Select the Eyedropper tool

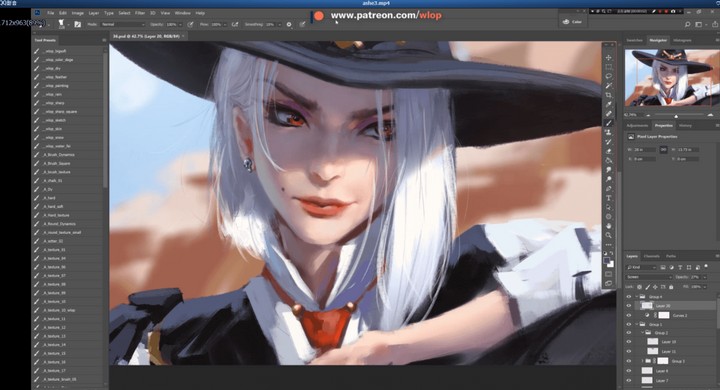tap(608, 104)
